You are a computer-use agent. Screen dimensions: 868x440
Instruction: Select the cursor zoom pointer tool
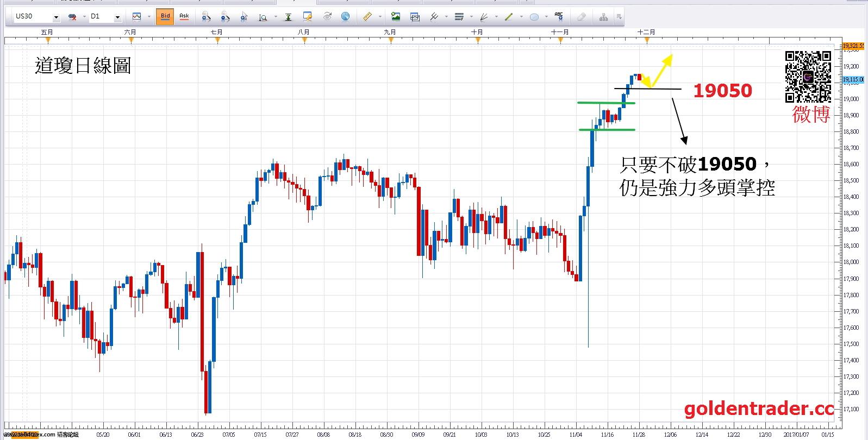pyautogui.click(x=245, y=17)
